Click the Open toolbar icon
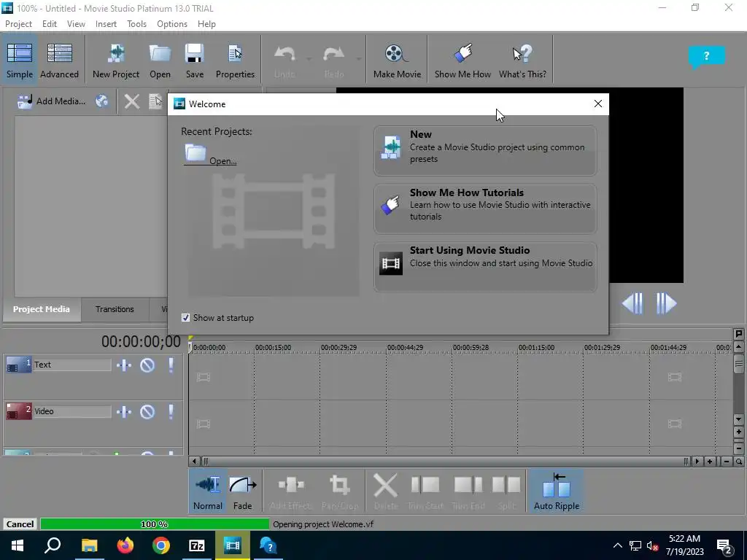This screenshot has width=747, height=560. tap(160, 61)
